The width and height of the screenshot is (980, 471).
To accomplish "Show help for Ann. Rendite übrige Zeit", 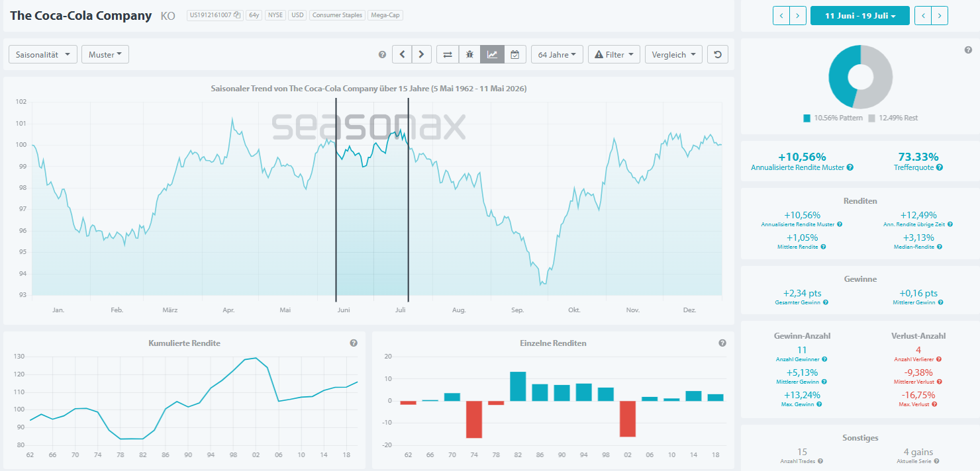I will pos(951,225).
